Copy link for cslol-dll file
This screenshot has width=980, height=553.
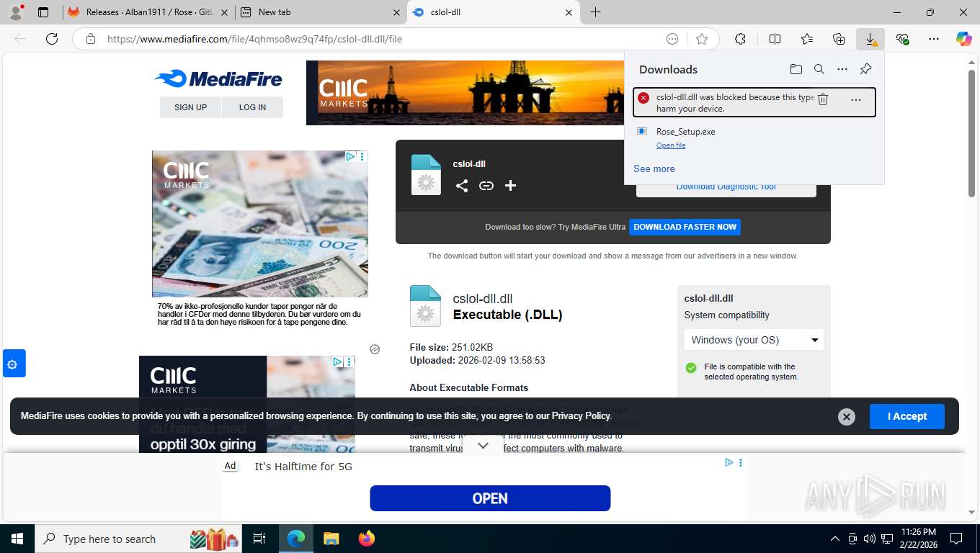[486, 186]
